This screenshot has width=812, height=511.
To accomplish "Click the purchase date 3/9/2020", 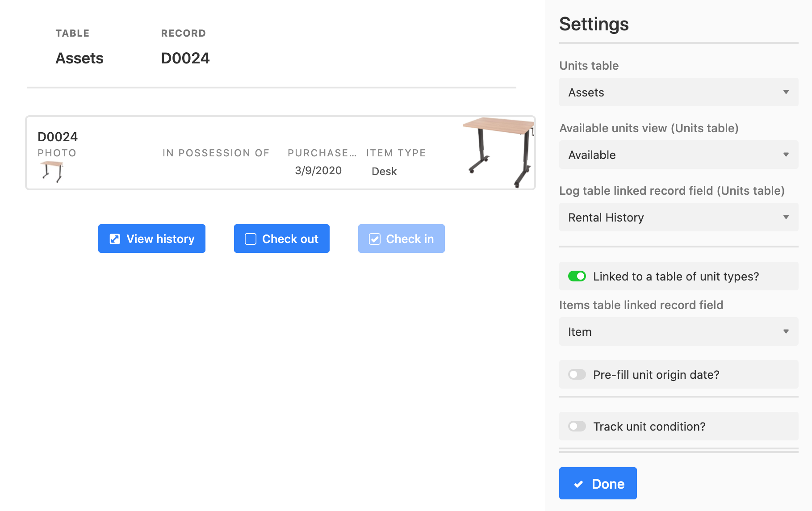I will click(318, 171).
